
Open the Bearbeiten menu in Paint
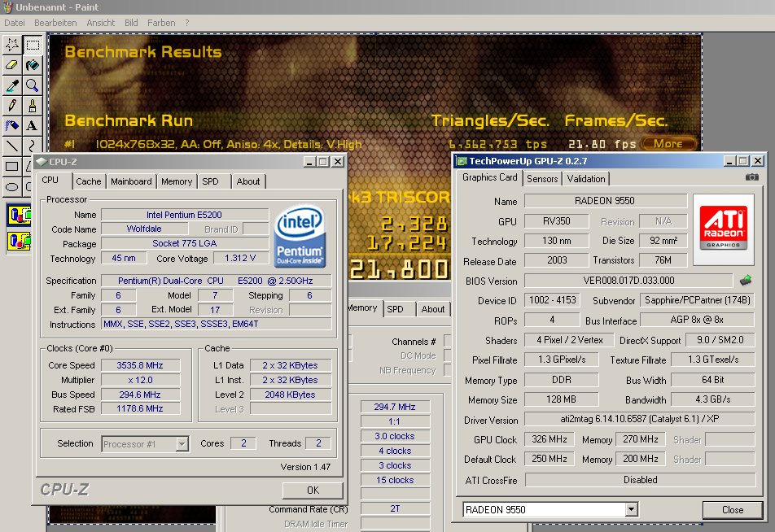(55, 23)
